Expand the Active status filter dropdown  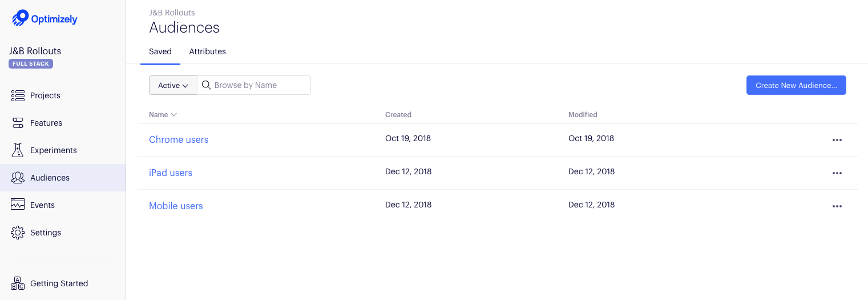tap(173, 85)
